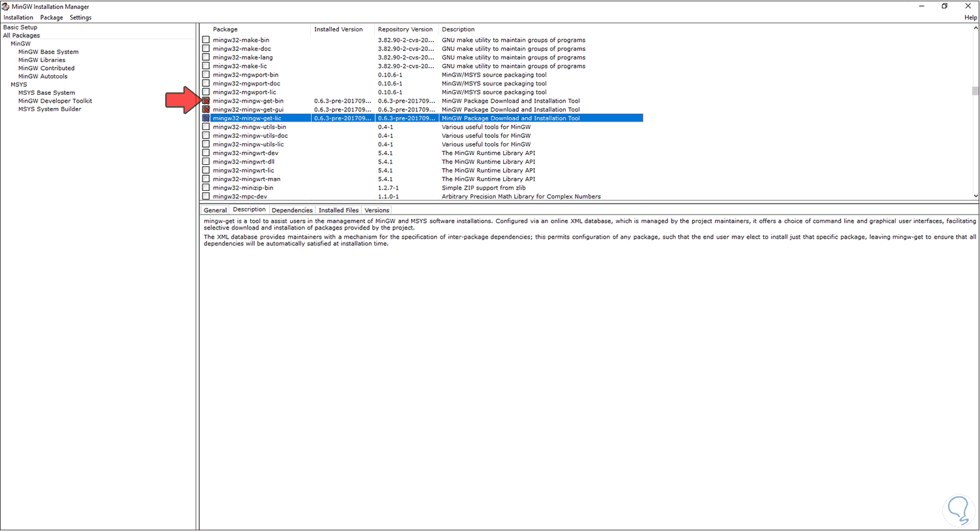
Task: Toggle checkbox for mingw32-make-bin
Action: pyautogui.click(x=206, y=40)
